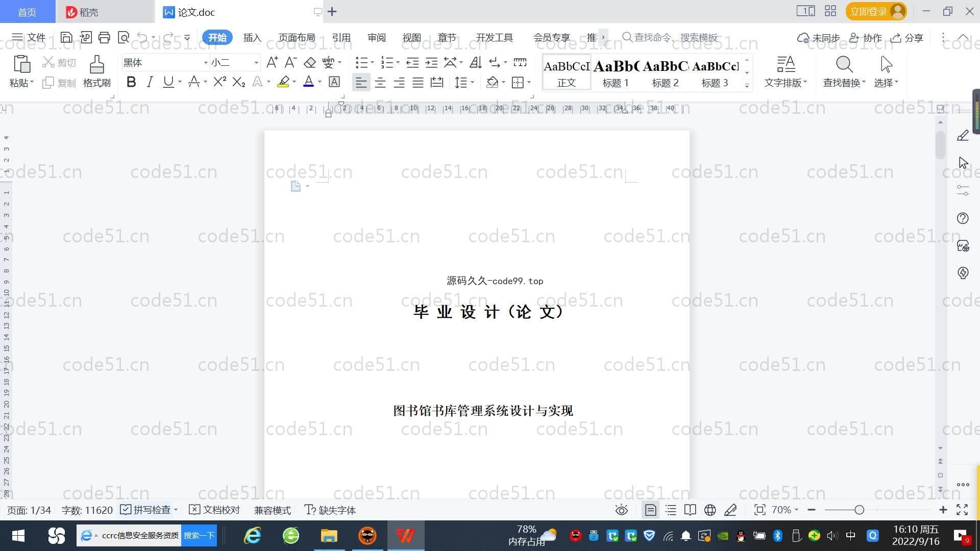Toggle align left
This screenshot has height=551, width=980.
tap(361, 82)
